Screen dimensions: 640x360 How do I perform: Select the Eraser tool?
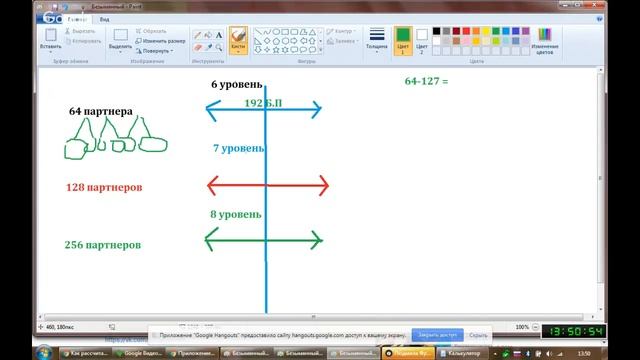tap(197, 47)
